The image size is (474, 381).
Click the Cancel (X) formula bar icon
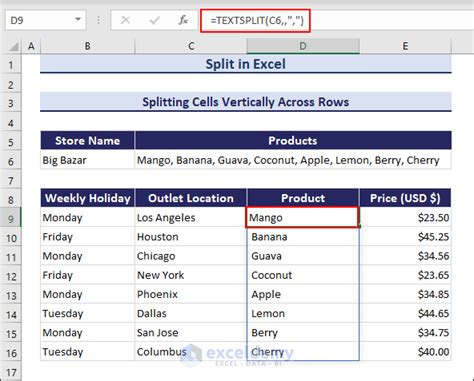point(125,20)
